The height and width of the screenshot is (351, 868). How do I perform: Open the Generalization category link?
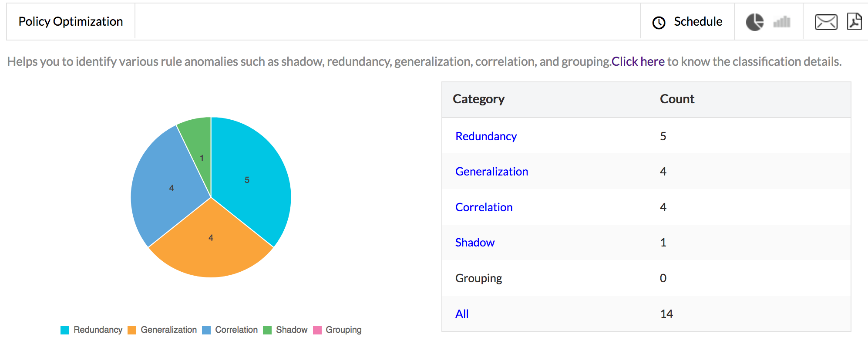pyautogui.click(x=491, y=172)
